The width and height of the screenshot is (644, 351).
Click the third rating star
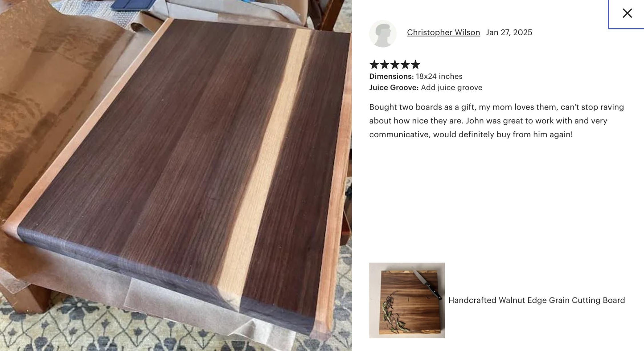point(395,65)
